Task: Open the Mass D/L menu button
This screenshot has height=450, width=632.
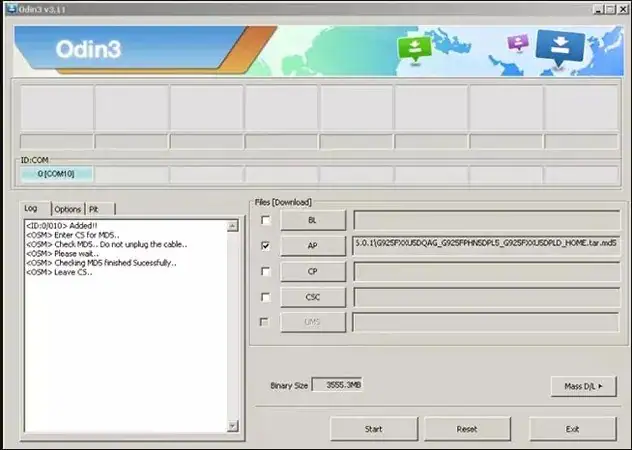Action: click(583, 386)
